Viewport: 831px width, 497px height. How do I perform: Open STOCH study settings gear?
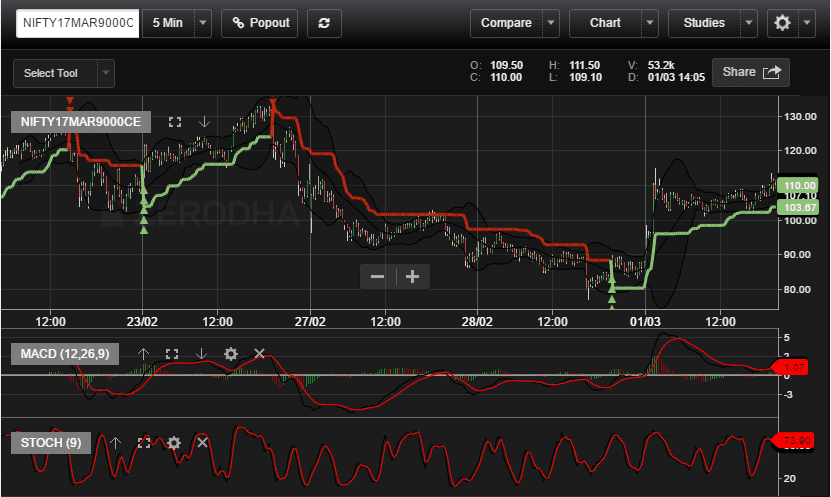click(174, 442)
